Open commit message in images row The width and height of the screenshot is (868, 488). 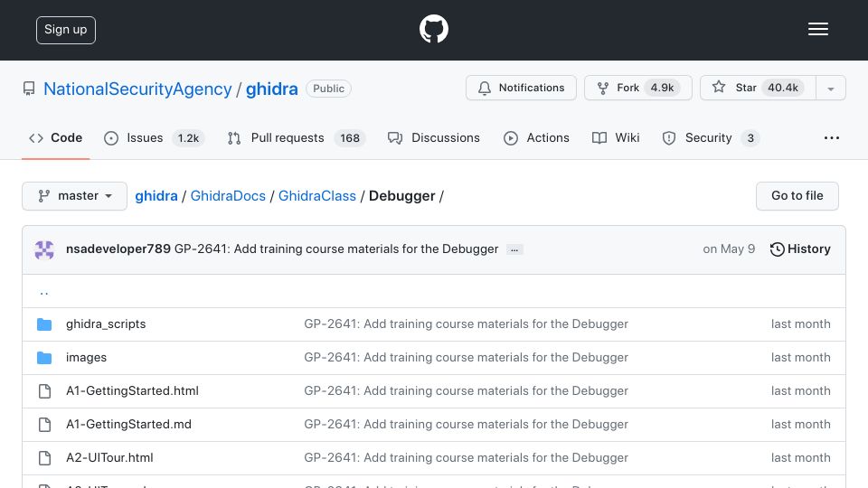click(x=467, y=358)
